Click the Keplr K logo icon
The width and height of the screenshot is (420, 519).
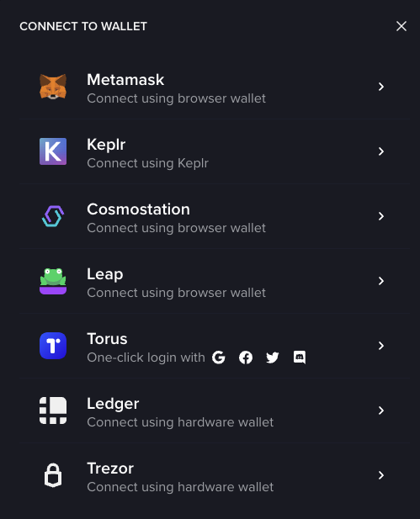click(53, 151)
